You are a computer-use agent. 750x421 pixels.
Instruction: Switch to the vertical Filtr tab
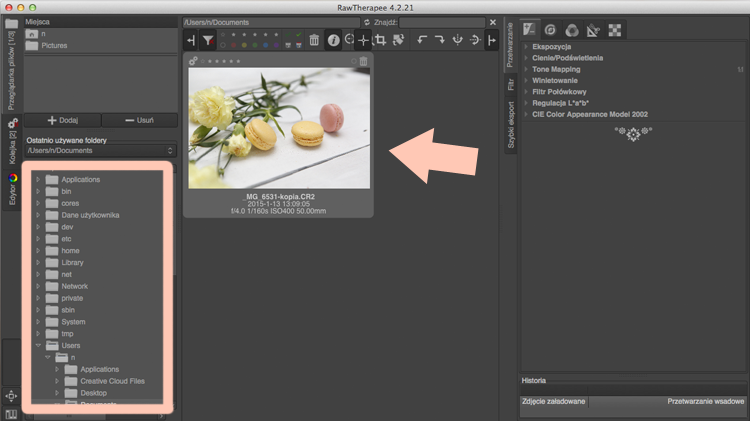click(511, 84)
